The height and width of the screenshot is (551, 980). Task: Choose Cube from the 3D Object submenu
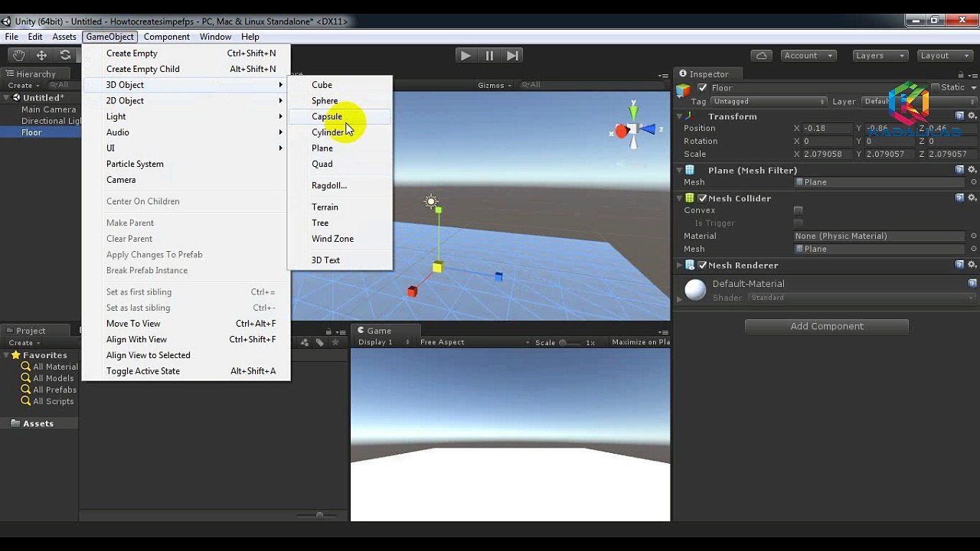(340, 85)
